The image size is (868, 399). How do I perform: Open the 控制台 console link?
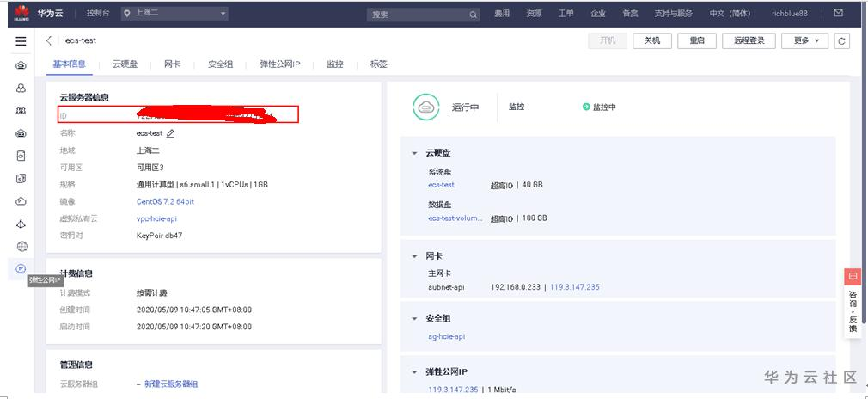(x=98, y=13)
